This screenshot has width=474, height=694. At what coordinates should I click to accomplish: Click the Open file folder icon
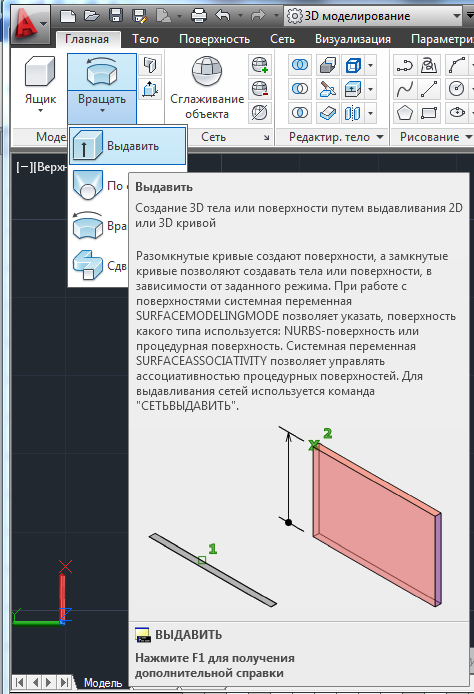point(92,16)
